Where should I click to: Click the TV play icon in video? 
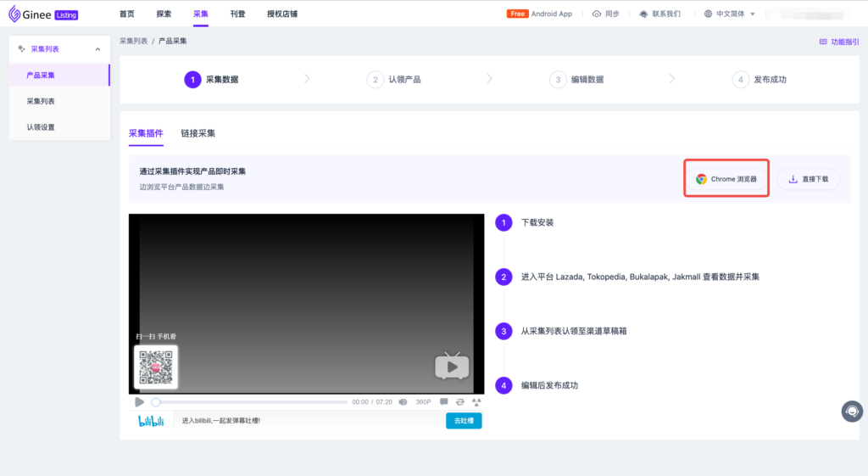(453, 366)
